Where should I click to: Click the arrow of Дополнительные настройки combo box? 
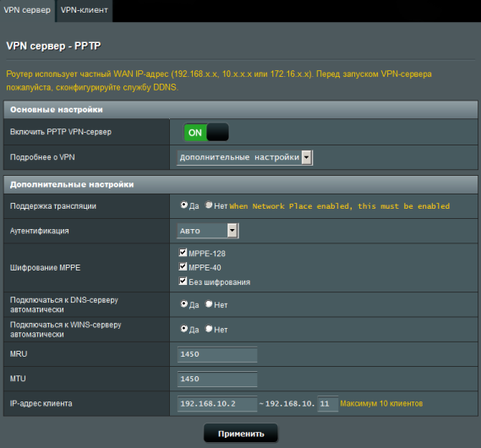(x=307, y=157)
